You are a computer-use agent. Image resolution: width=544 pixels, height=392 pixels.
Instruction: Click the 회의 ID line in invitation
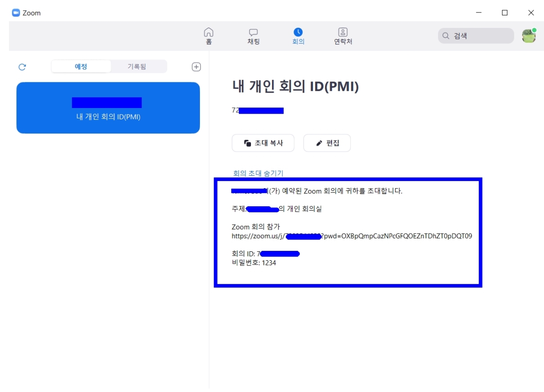point(265,254)
